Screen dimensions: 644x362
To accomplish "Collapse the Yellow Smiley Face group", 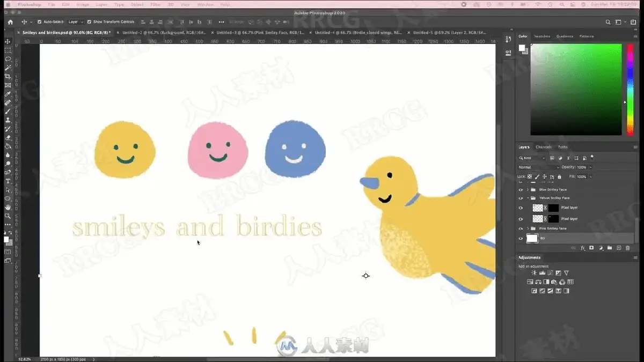I will click(528, 198).
